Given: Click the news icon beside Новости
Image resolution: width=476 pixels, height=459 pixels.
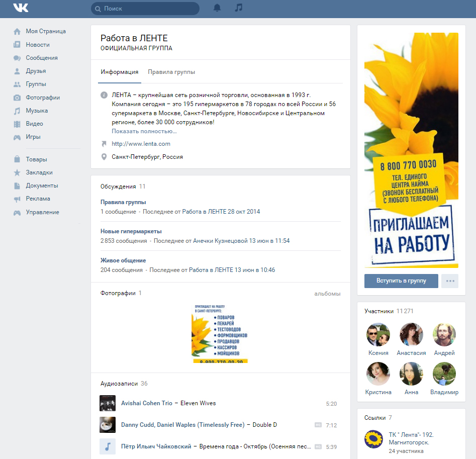Looking at the screenshot, I should tap(17, 45).
